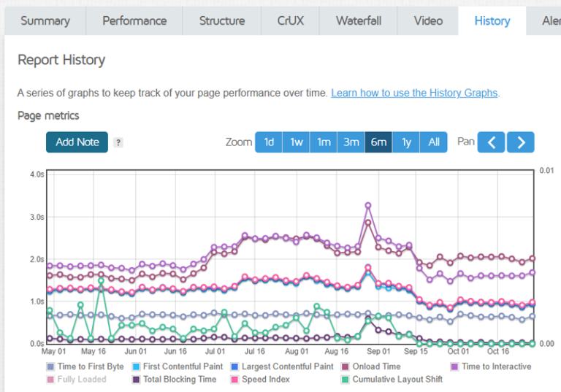Click the Total Blocking Time legend swatch
Viewport: 561px width, 392px height.
(136, 380)
